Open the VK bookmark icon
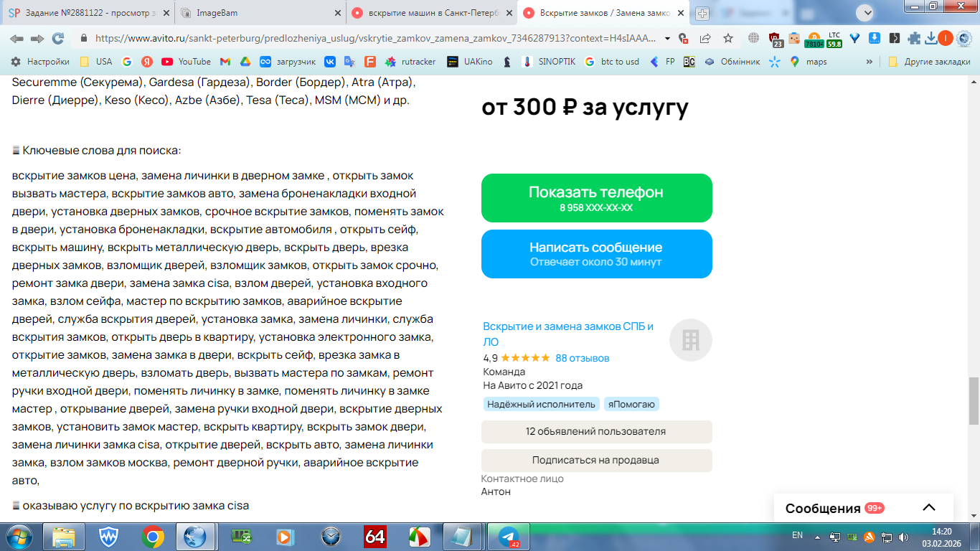Viewport: 980px width, 551px height. 330,62
